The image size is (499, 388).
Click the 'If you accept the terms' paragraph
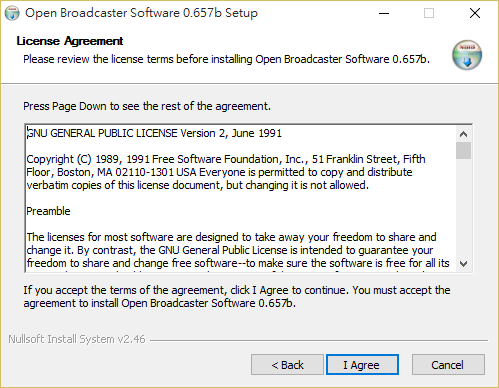coord(237,297)
